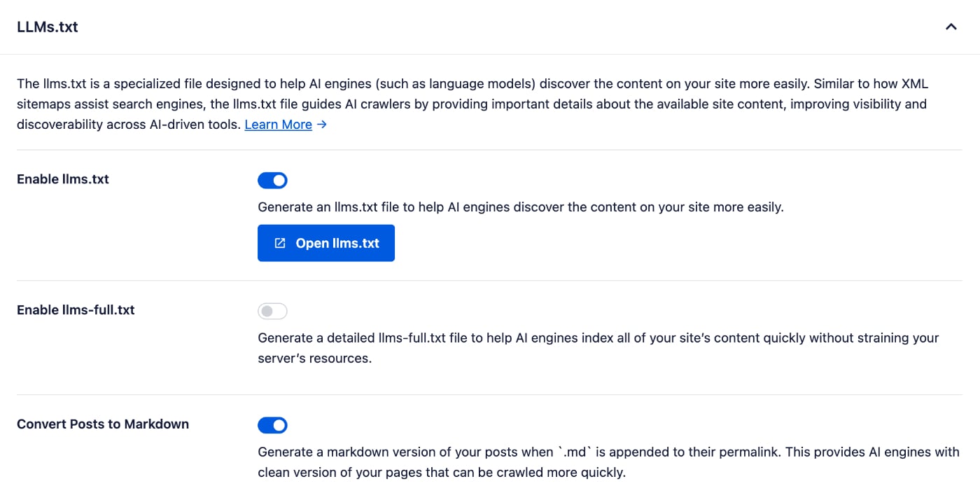Click the "Generate an llms.txt file" description

520,207
